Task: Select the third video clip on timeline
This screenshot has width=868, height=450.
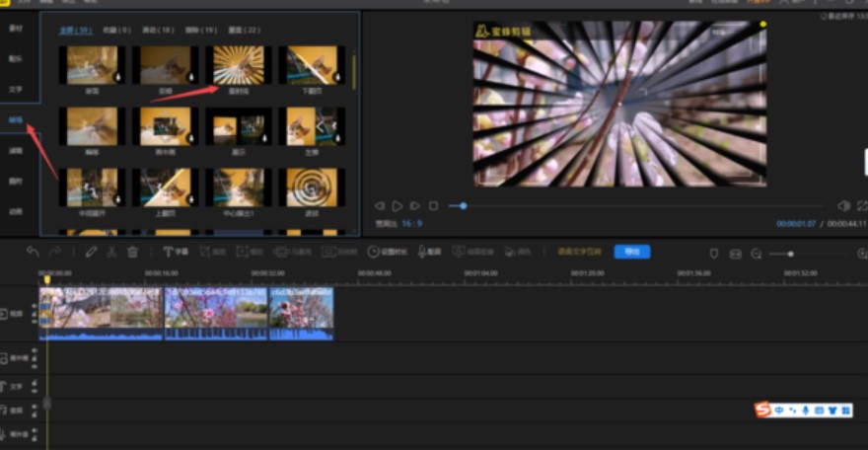Action: [301, 309]
